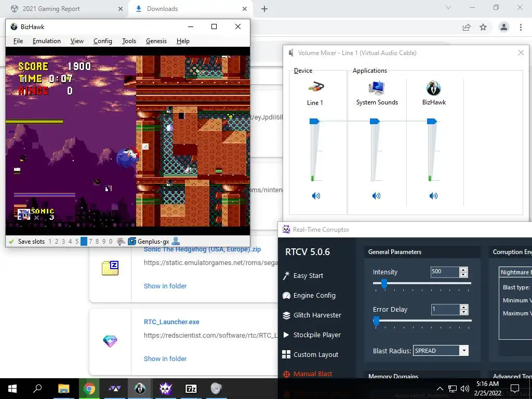Open the Chrome profile avatar
Screen dimensions: 532x399
[504, 27]
